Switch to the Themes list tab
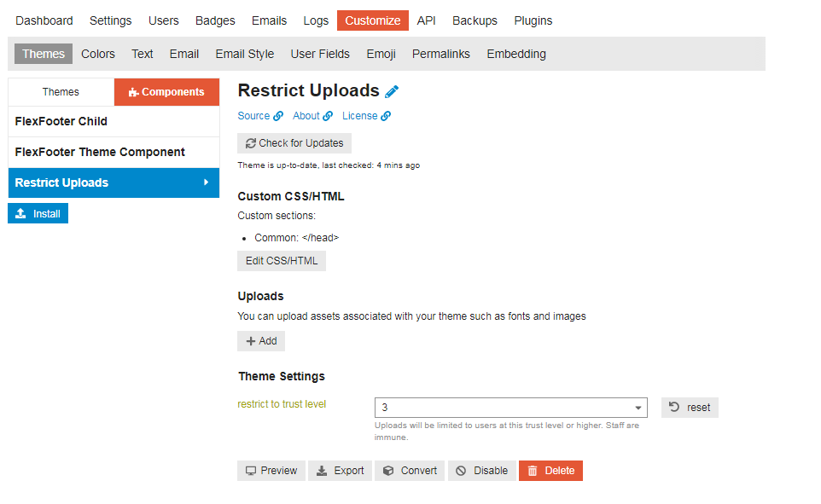Screen dimensions: 821x504 coord(61,92)
